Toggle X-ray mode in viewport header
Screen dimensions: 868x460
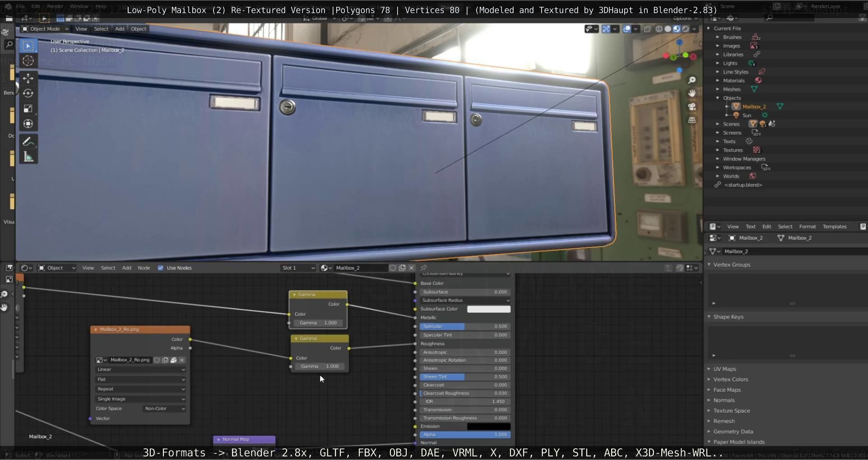647,29
